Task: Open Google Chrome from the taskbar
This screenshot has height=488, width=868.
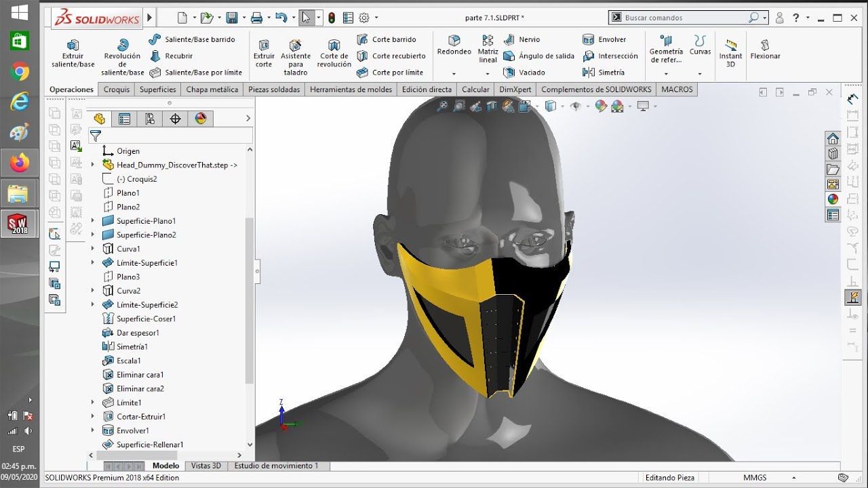Action: point(20,71)
